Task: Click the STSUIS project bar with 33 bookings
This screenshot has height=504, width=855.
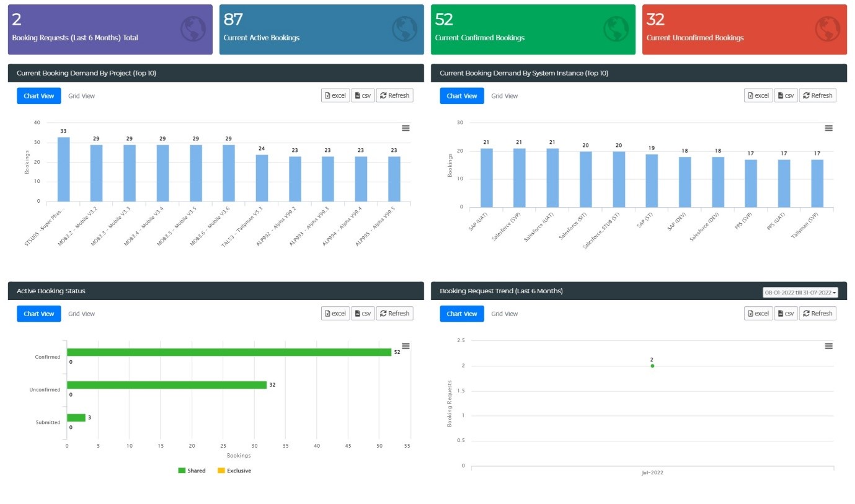Action: tap(63, 169)
